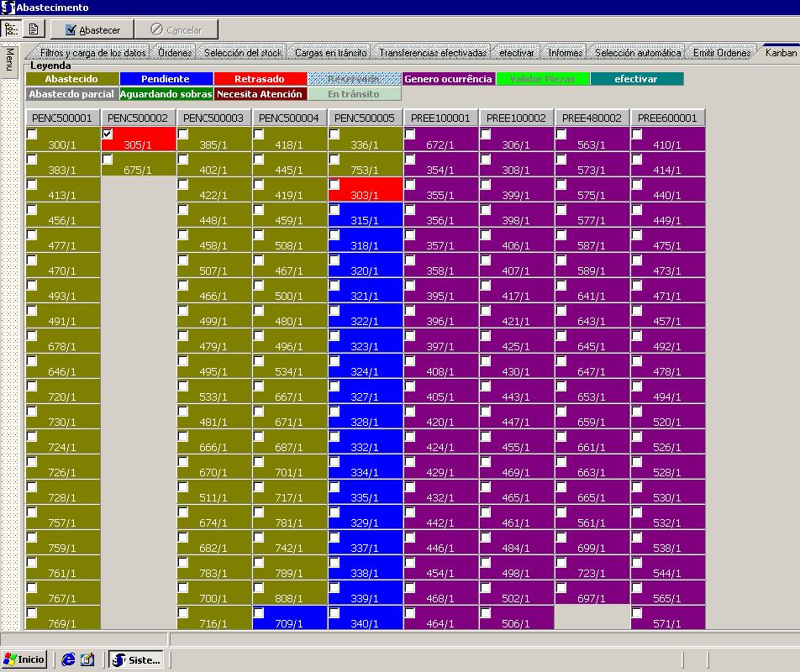This screenshot has width=800, height=672.
Task: Click the red Retrasado legend swatch
Action: click(x=260, y=79)
